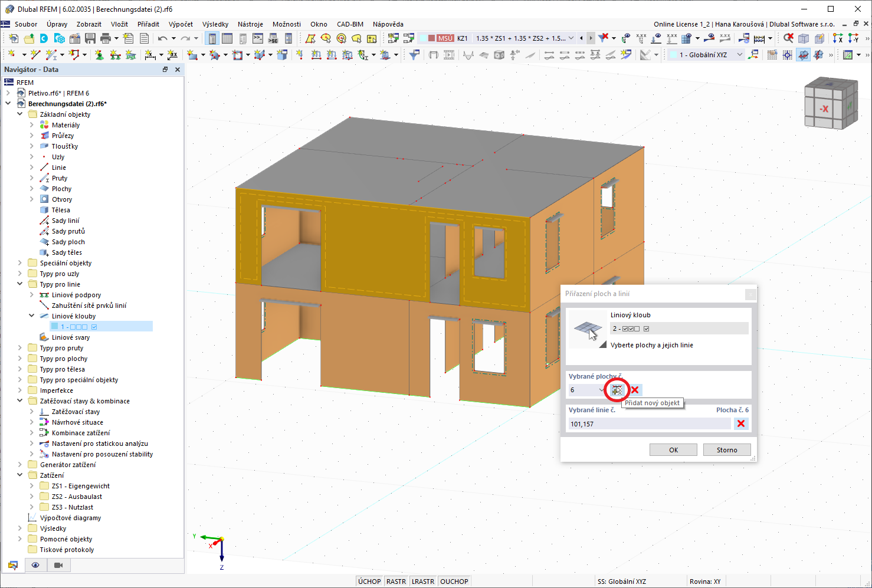Image resolution: width=872 pixels, height=588 pixels.
Task: Select ZS1 - Eigengewicht in the tree
Action: [x=81, y=486]
